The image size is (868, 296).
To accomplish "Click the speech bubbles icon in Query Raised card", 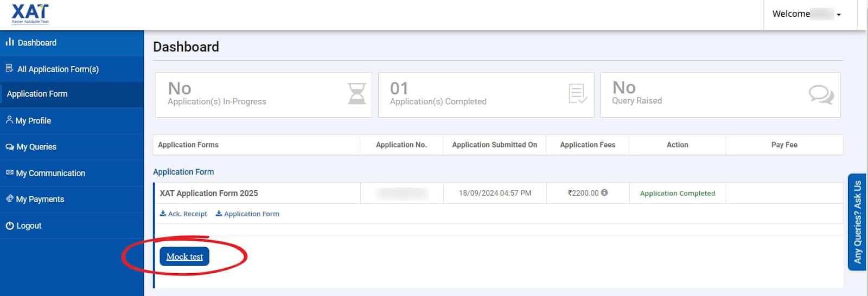I will 821,94.
